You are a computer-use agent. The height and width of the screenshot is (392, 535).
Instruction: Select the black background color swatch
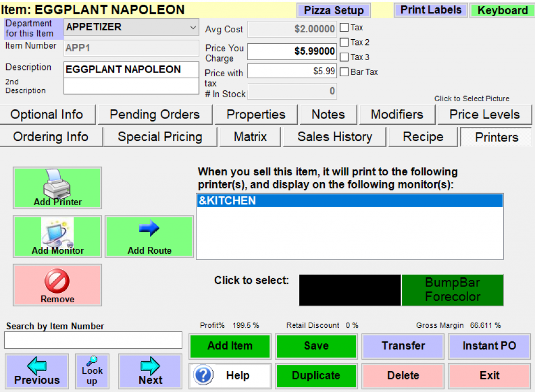coord(350,290)
